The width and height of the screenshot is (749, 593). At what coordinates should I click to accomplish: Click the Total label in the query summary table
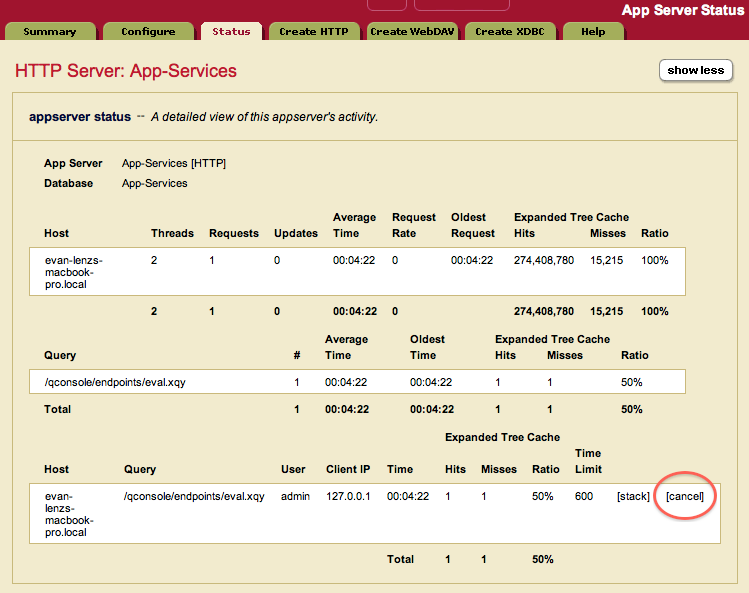pyautogui.click(x=57, y=410)
